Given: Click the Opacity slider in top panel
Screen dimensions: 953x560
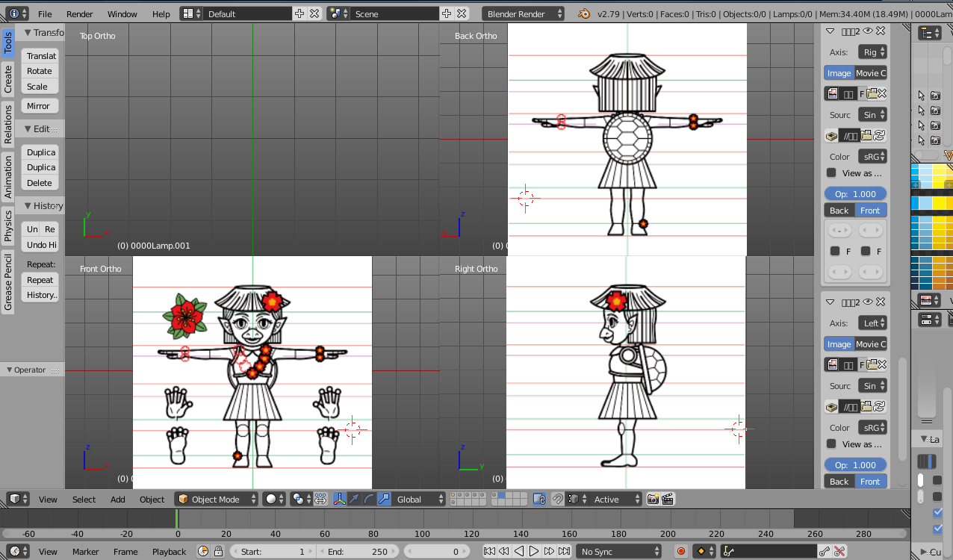Looking at the screenshot, I should [855, 194].
